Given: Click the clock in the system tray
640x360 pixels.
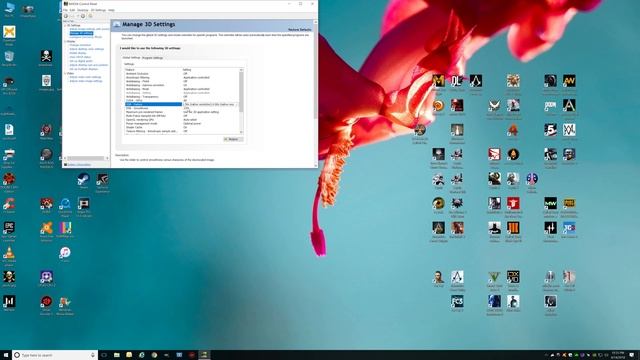Looking at the screenshot, I should (x=618, y=355).
